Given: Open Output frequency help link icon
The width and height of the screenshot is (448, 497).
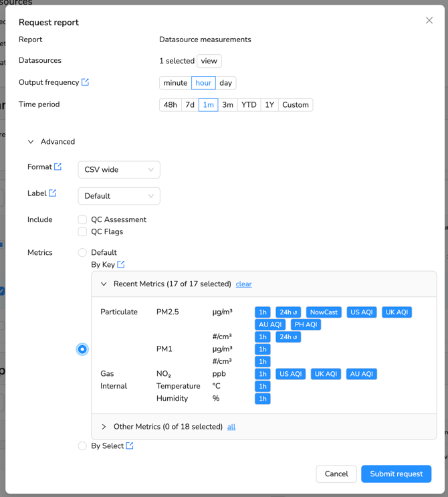Looking at the screenshot, I should coord(85,82).
